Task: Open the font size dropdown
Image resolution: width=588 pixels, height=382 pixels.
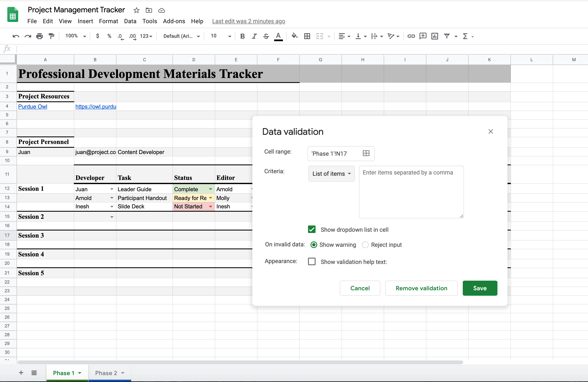Action: pyautogui.click(x=229, y=36)
